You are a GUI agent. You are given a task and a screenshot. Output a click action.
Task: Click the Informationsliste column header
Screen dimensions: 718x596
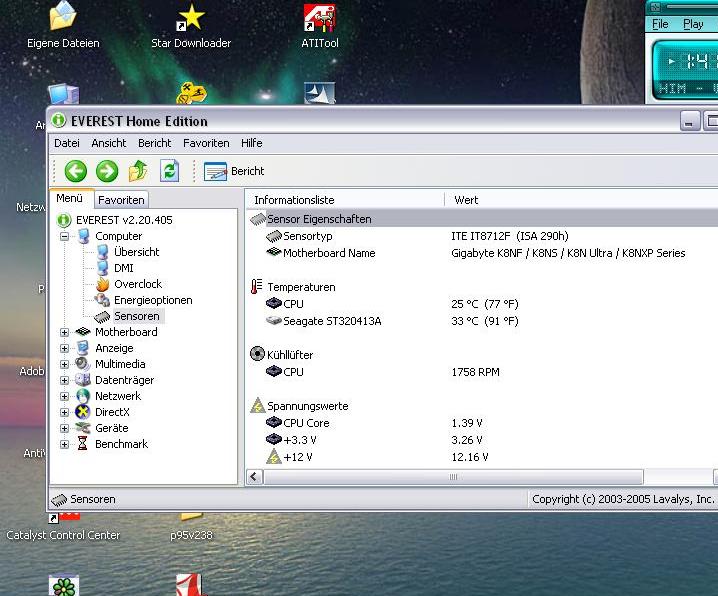pos(345,200)
